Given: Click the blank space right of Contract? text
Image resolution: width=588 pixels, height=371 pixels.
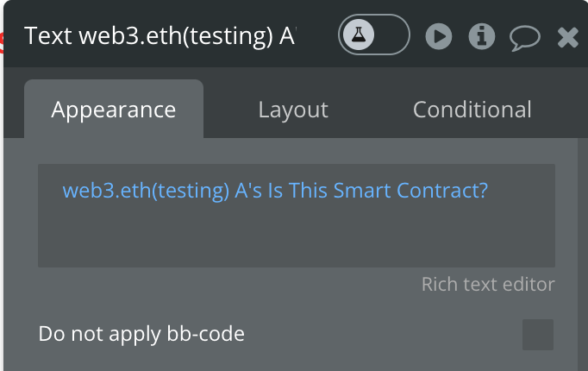Looking at the screenshot, I should point(522,191).
